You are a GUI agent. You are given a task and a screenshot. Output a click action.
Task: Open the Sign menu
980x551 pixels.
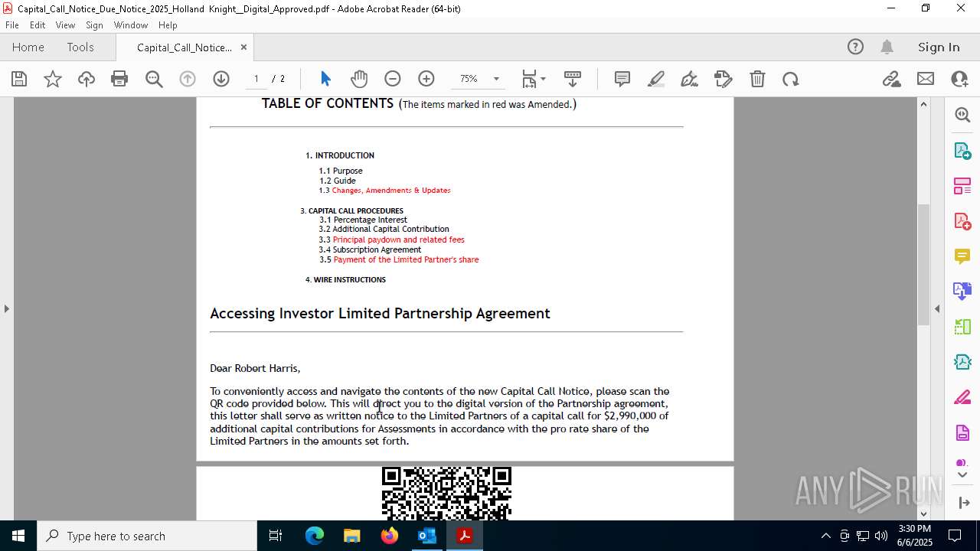pos(95,25)
